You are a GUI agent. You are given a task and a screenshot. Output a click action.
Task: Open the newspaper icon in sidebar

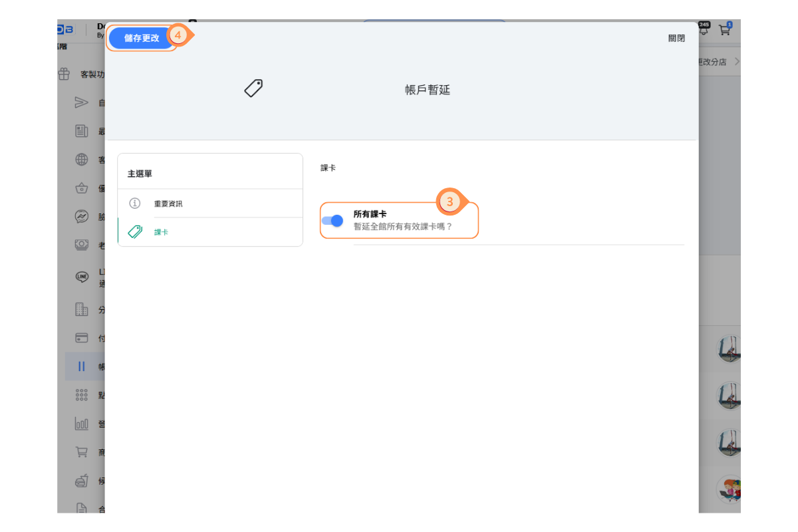tap(81, 131)
